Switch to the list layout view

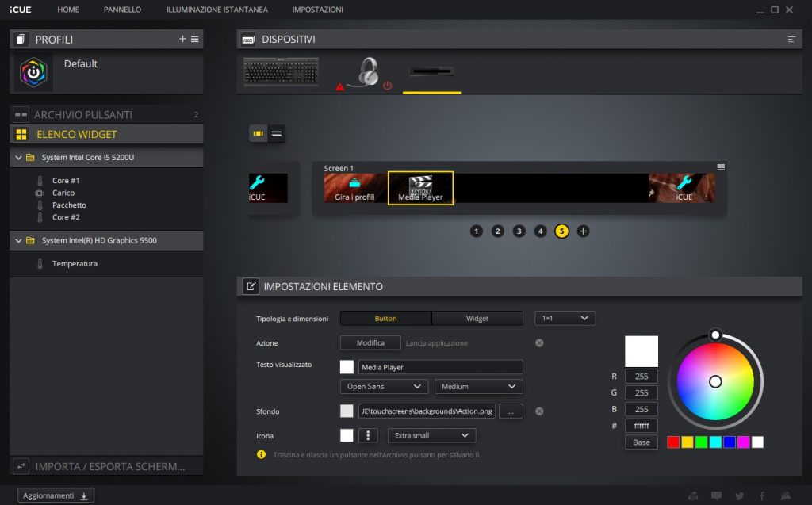[277, 134]
